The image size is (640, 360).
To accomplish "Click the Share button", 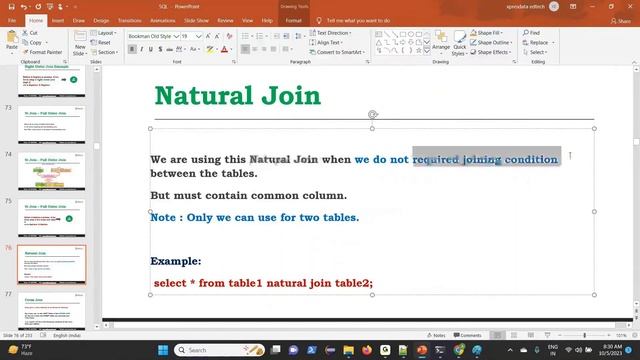I will tap(620, 21).
